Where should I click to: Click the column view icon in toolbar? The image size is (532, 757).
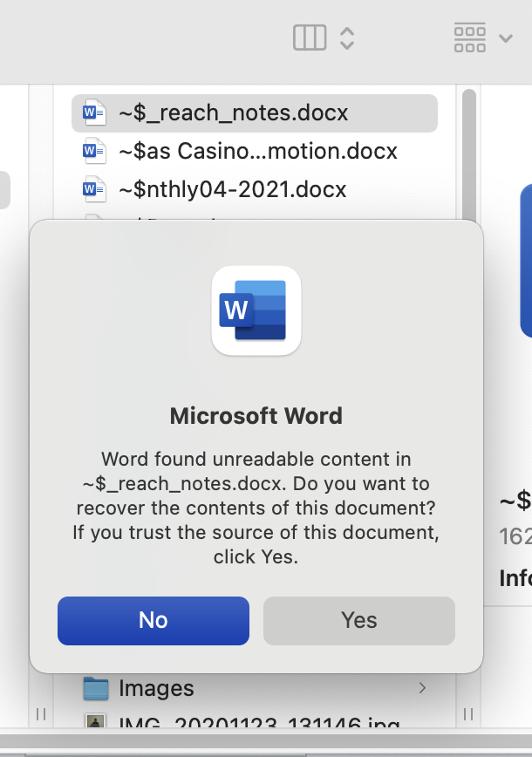click(x=310, y=38)
